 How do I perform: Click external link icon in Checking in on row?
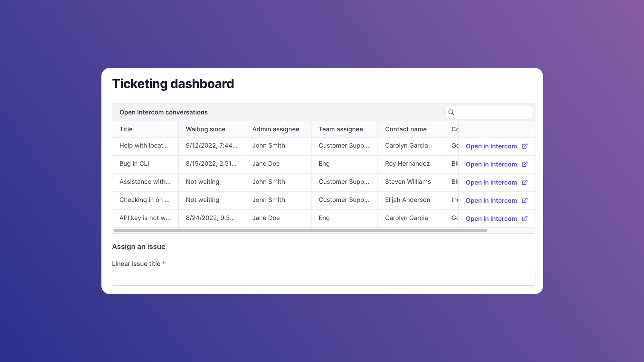(525, 200)
